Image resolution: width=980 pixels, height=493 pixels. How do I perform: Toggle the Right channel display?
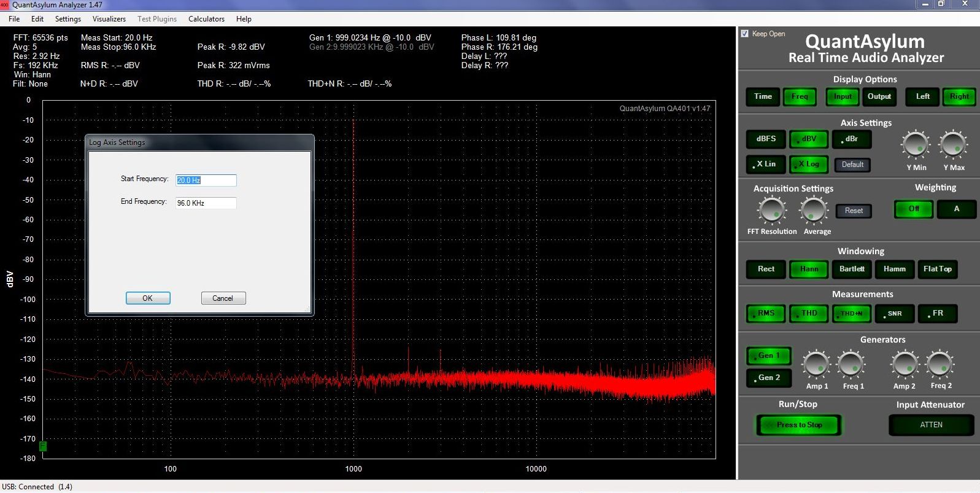pyautogui.click(x=959, y=96)
